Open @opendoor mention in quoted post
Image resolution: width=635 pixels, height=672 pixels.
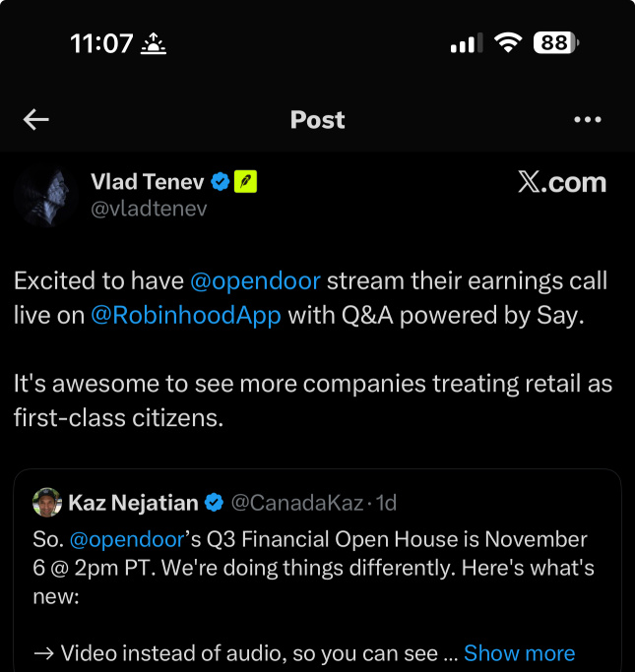coord(127,539)
